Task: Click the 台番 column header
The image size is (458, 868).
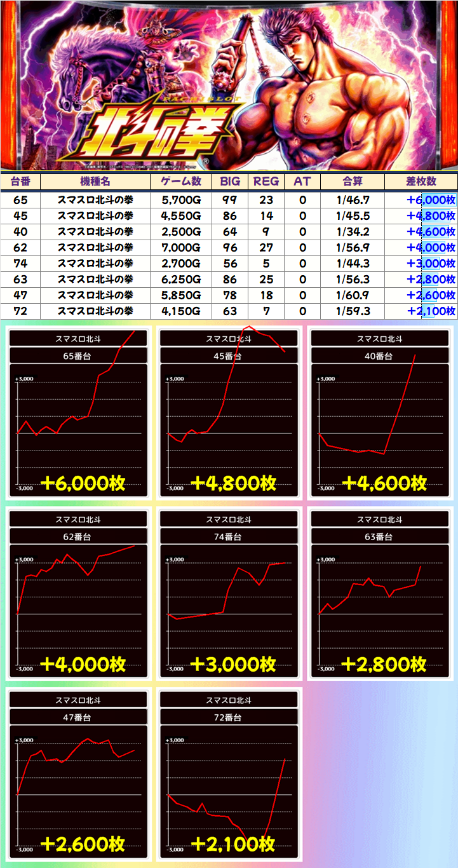Action: 20,181
